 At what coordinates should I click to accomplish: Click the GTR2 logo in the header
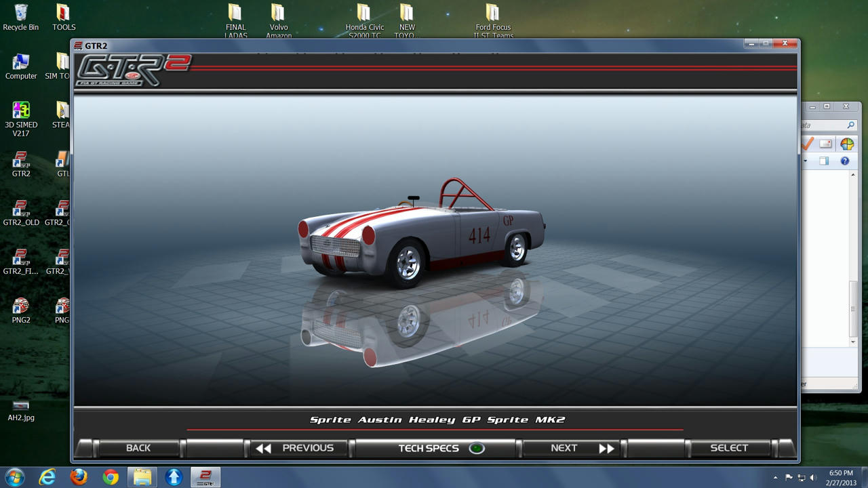[134, 70]
